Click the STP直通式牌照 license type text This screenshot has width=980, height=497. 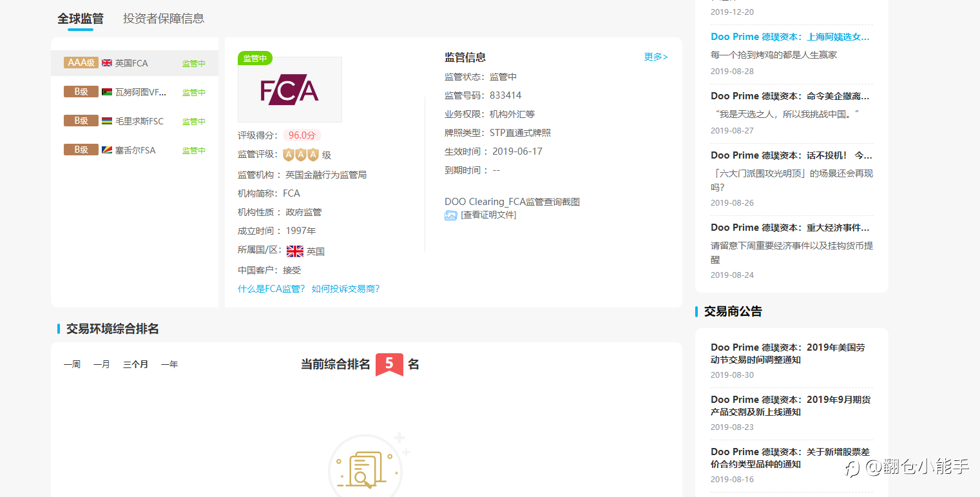pos(520,133)
